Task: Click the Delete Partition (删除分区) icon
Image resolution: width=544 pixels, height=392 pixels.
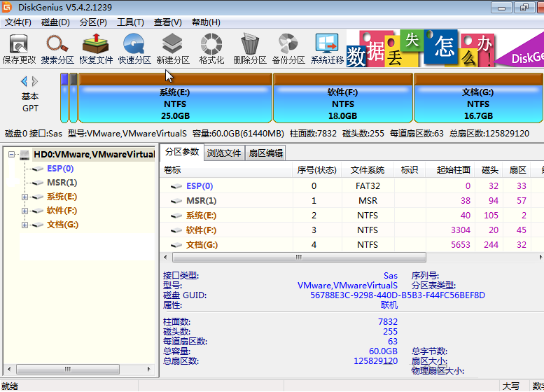Action: (250, 48)
